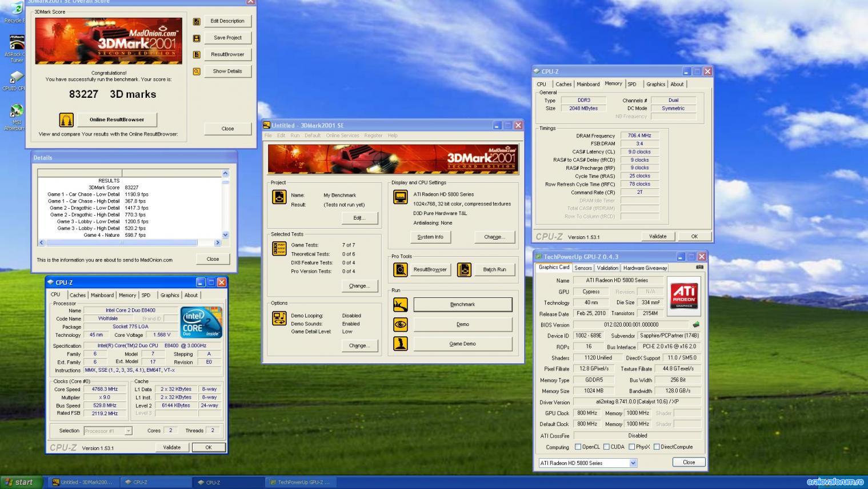Image resolution: width=868 pixels, height=489 pixels.
Task: Click the ResultBrowser icon beside ResultBrowser button in Score window
Action: click(x=197, y=55)
